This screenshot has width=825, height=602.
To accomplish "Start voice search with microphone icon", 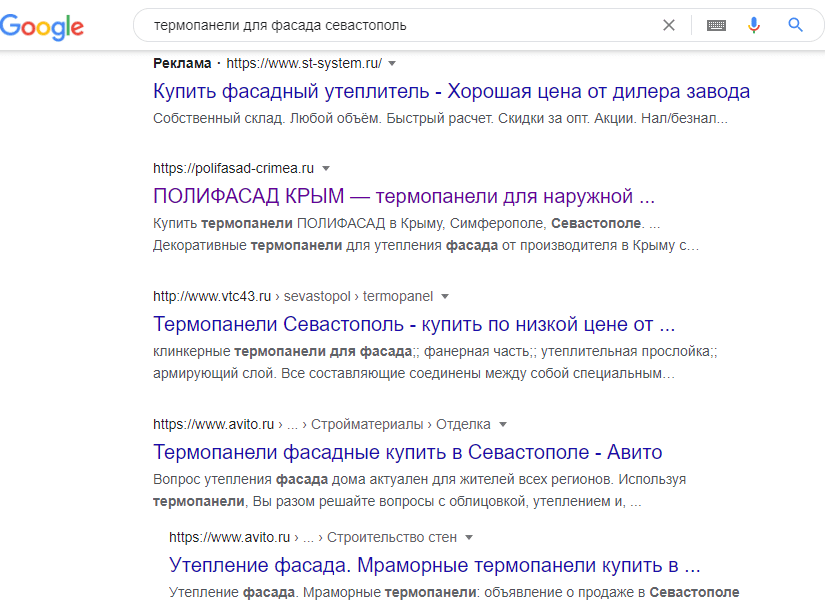I will (754, 25).
